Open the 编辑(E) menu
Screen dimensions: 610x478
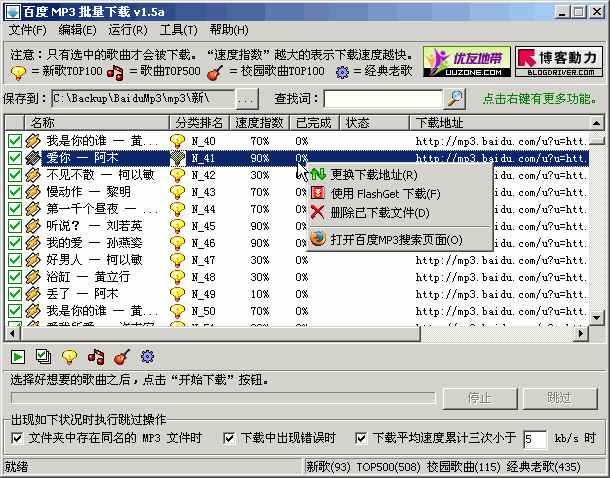(x=77, y=30)
